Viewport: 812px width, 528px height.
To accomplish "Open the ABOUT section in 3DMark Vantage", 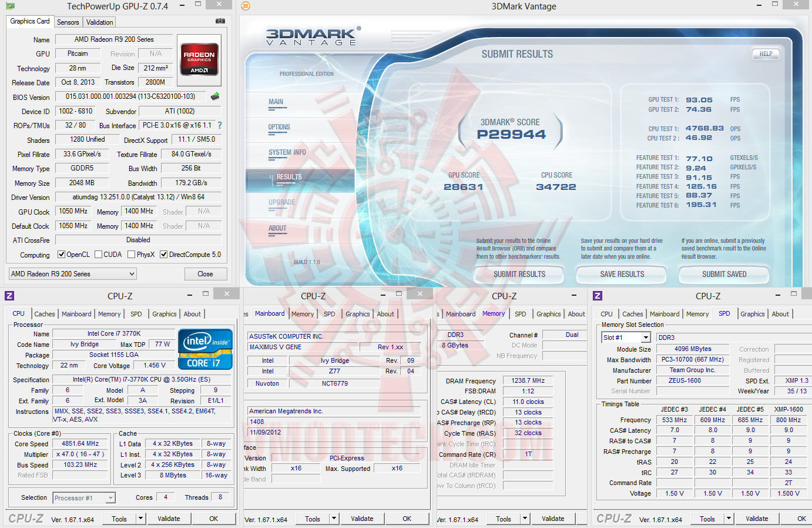I will point(277,228).
